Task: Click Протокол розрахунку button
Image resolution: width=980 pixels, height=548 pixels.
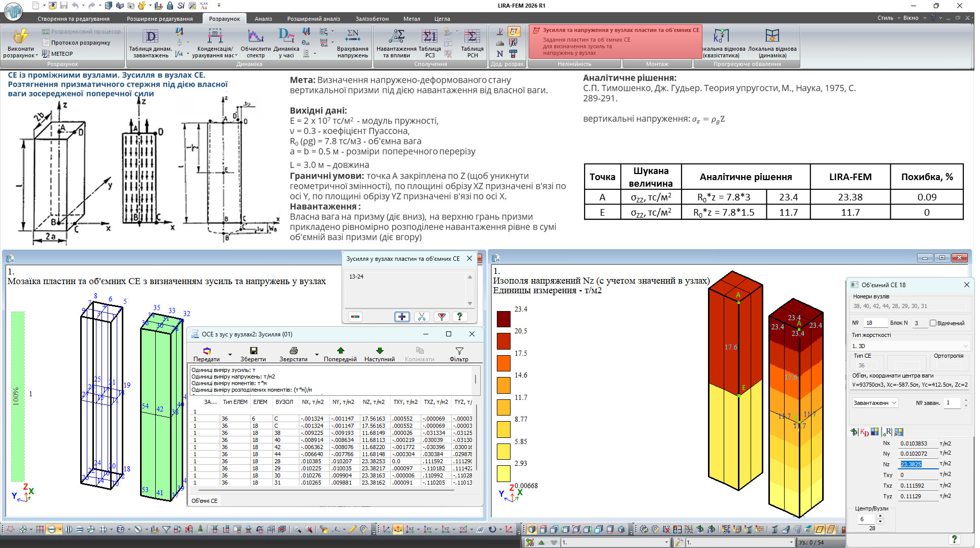Action: tap(76, 43)
